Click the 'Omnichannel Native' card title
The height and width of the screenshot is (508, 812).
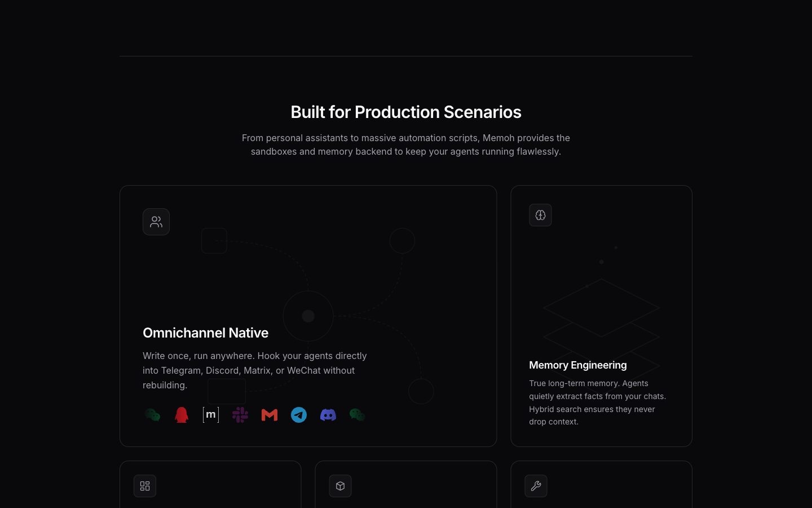click(205, 332)
